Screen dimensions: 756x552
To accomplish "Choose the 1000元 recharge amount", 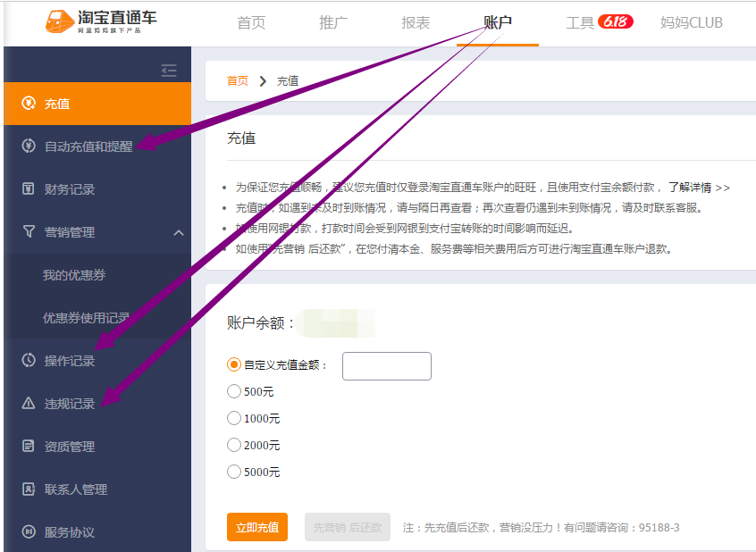I will click(234, 418).
